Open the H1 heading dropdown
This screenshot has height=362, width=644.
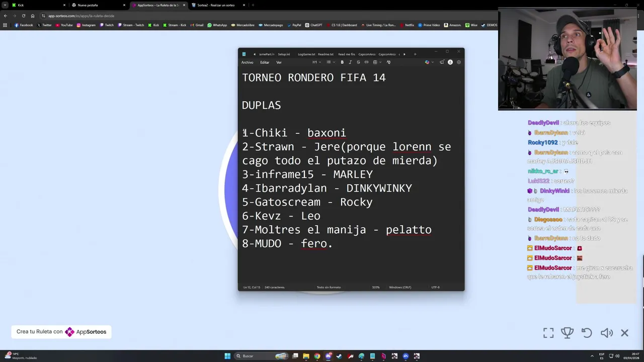point(316,62)
